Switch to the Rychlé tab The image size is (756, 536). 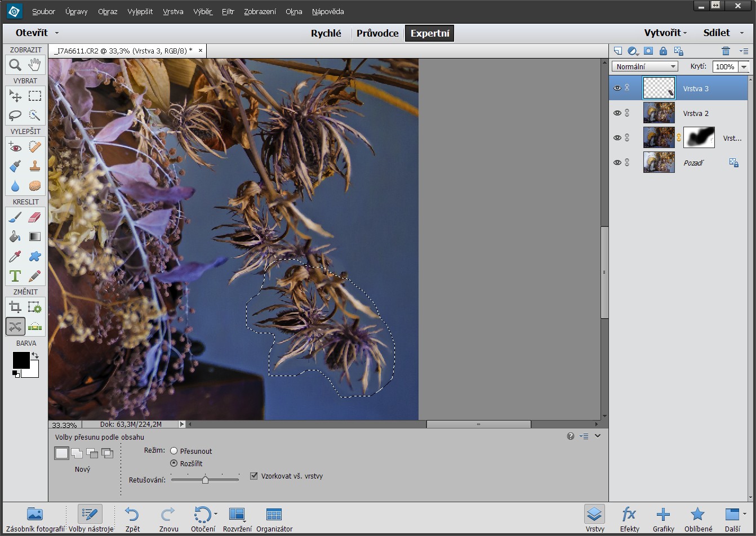pos(326,33)
